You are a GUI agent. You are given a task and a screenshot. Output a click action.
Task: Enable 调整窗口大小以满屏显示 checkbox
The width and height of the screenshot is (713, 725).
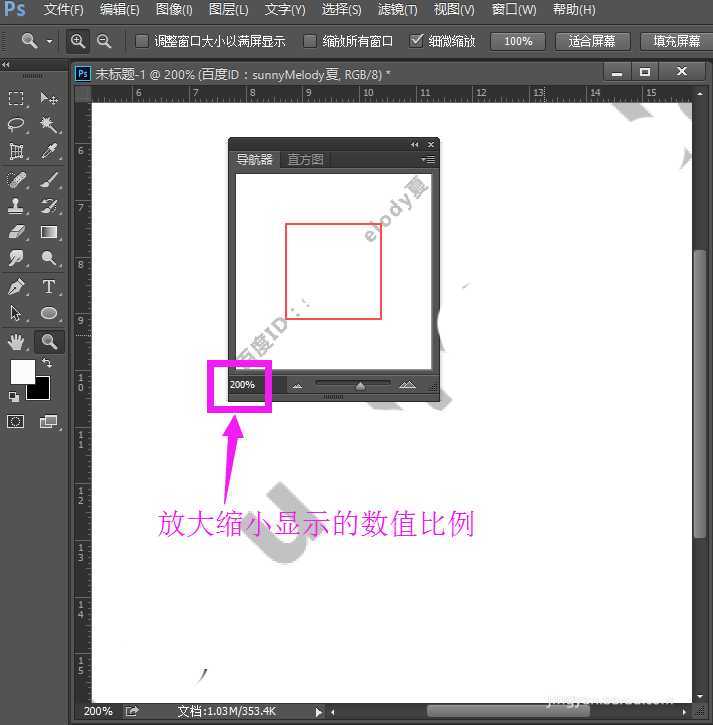(142, 41)
